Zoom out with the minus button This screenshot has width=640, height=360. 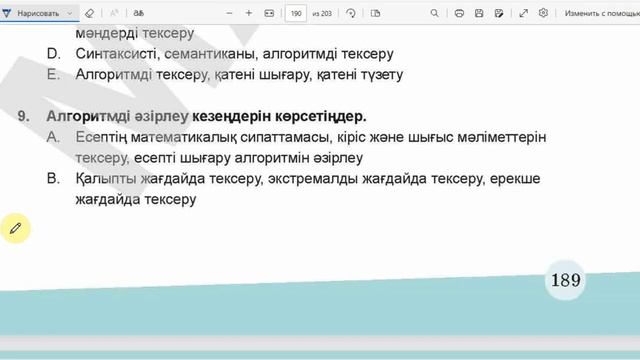click(229, 13)
